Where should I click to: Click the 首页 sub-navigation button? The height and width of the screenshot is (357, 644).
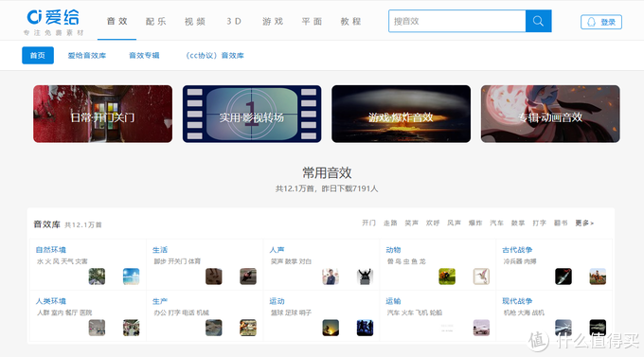pyautogui.click(x=38, y=56)
